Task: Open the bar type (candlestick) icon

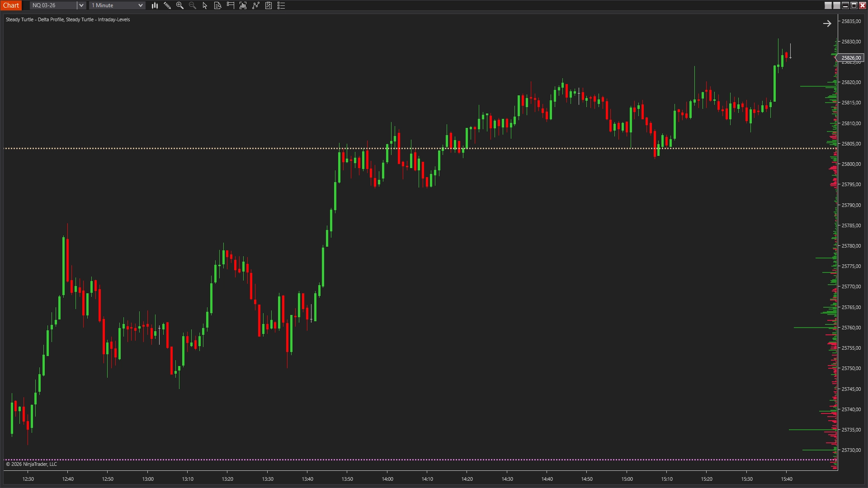Action: pyautogui.click(x=155, y=5)
